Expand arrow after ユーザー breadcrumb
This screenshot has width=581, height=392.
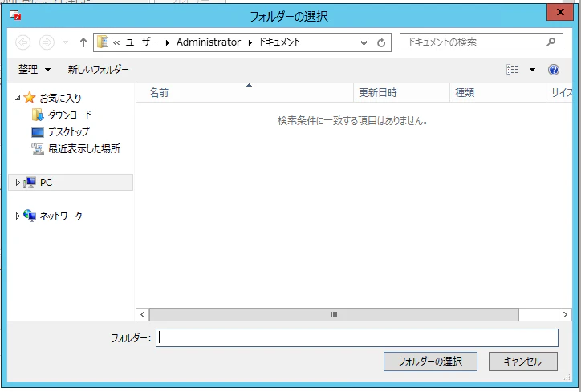pos(168,42)
